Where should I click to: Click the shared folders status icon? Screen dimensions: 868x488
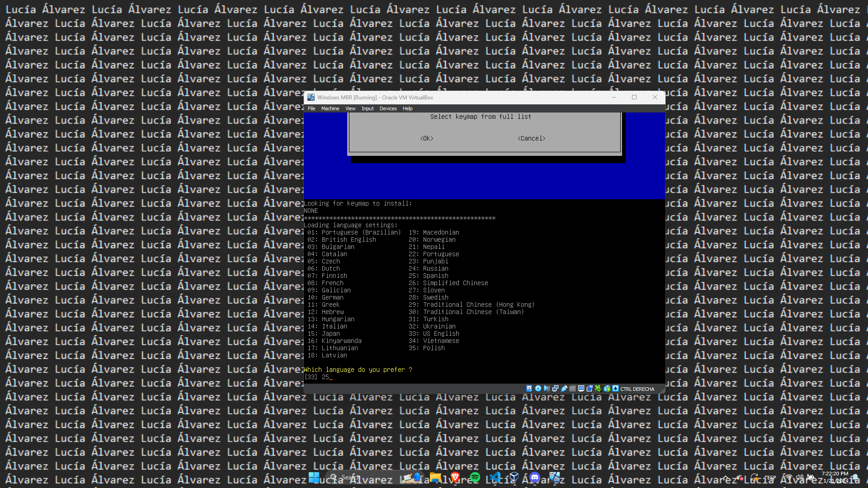click(x=573, y=389)
